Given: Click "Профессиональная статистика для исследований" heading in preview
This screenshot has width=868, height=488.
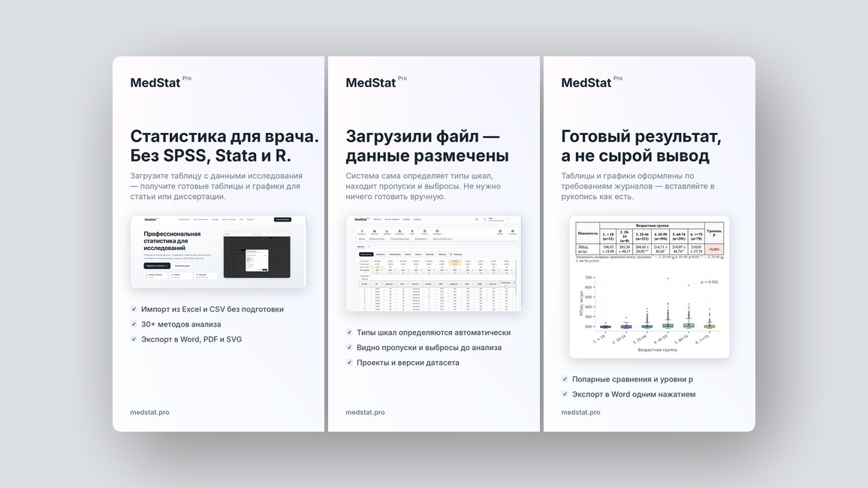Looking at the screenshot, I should click(172, 241).
